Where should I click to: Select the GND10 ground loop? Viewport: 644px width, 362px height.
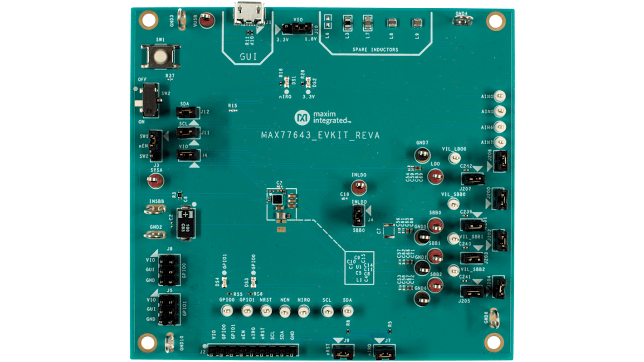[x=170, y=342]
